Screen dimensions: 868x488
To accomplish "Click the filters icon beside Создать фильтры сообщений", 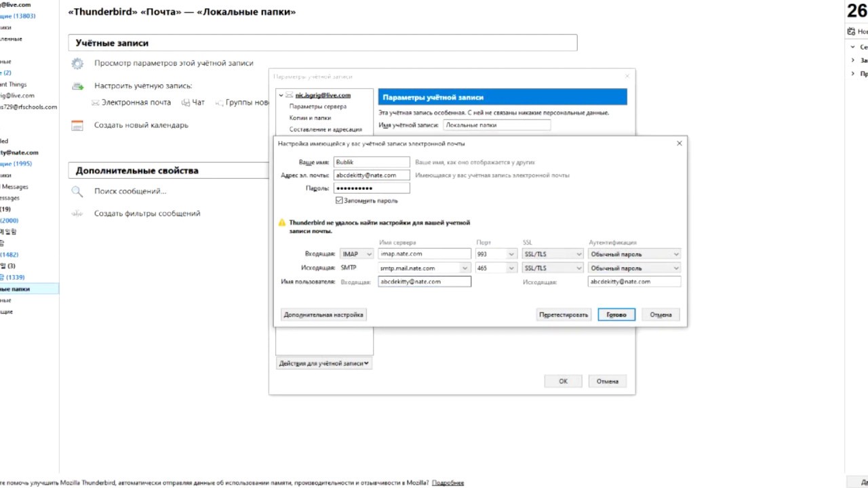I will point(77,213).
